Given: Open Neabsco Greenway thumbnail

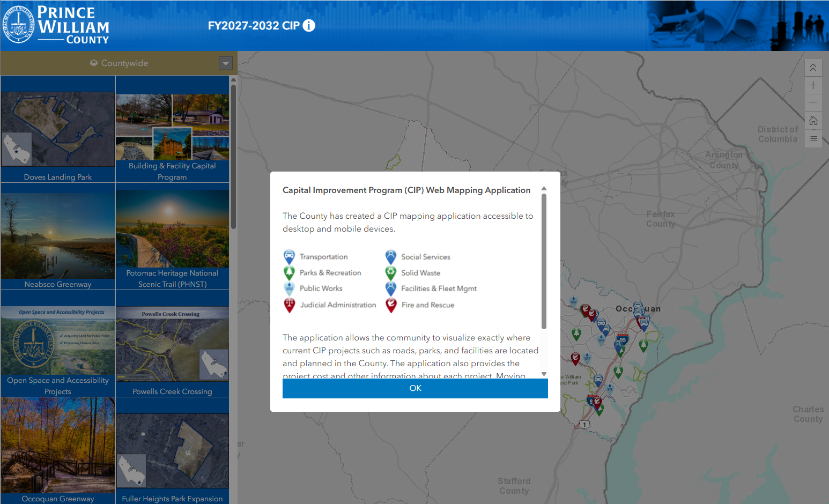Looking at the screenshot, I should 58,236.
